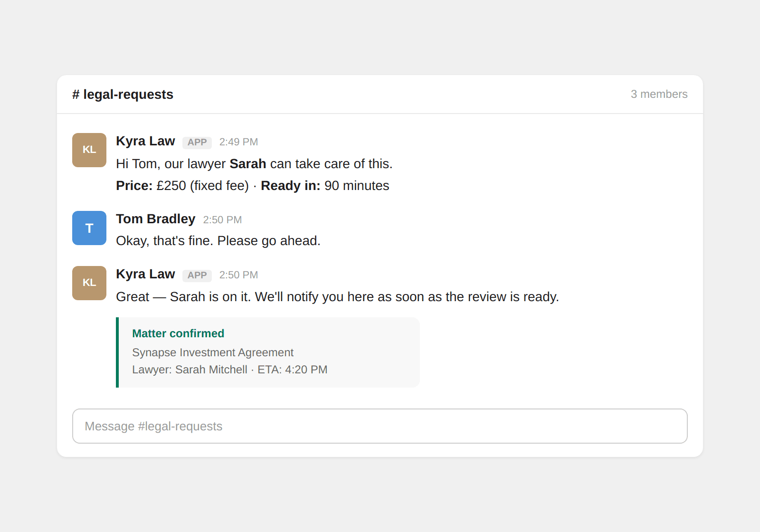This screenshot has height=532, width=760.
Task: Click the APP badge on the 2:49 PM message
Action: [197, 142]
